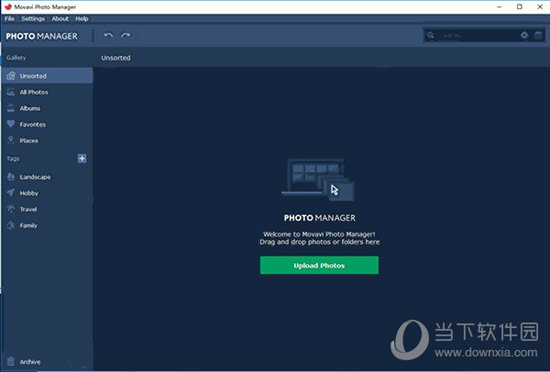
Task: Click the Family tag icon
Action: pyautogui.click(x=11, y=225)
